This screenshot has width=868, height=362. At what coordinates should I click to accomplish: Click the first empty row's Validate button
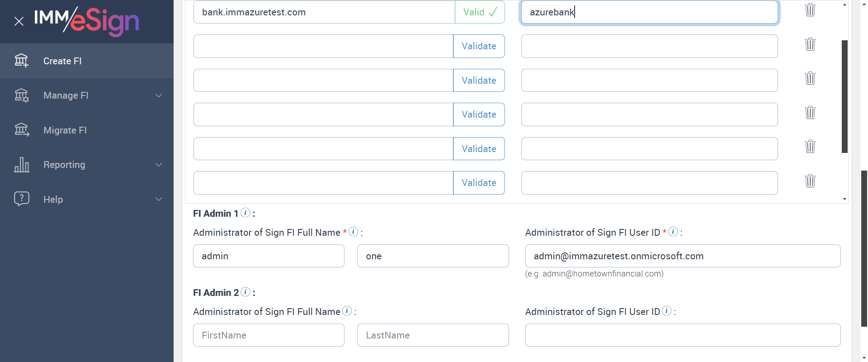(x=479, y=46)
